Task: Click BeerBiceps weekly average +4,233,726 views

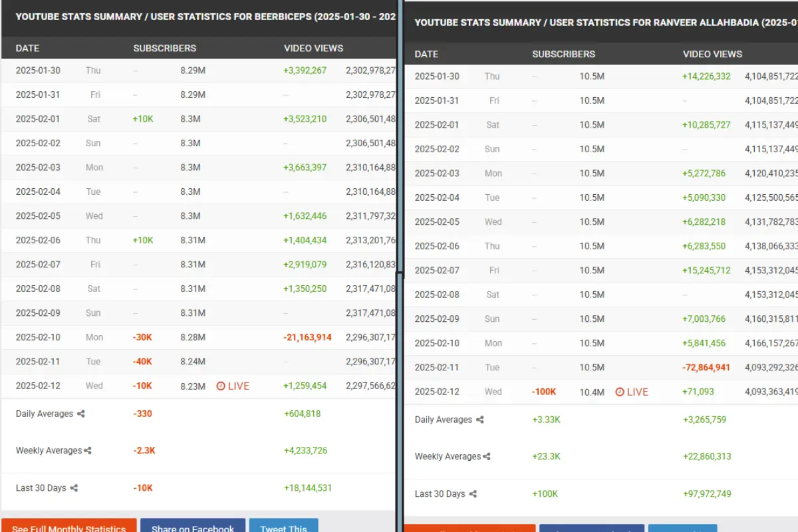Action: click(305, 450)
